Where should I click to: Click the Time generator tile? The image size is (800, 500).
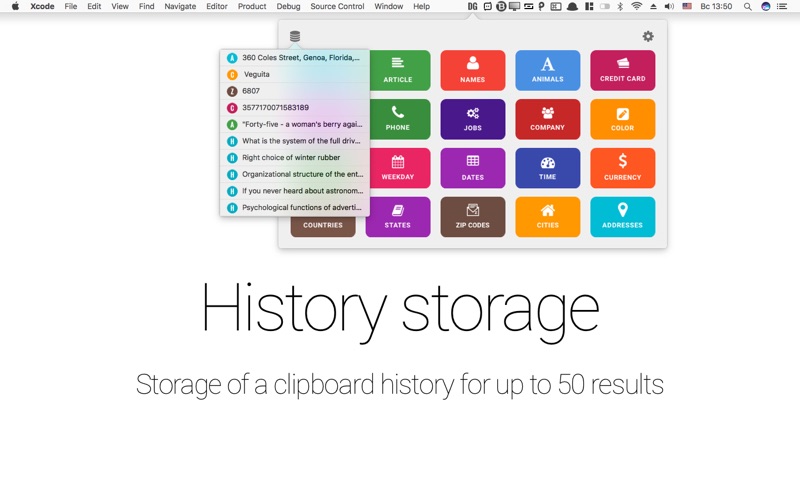click(x=547, y=168)
